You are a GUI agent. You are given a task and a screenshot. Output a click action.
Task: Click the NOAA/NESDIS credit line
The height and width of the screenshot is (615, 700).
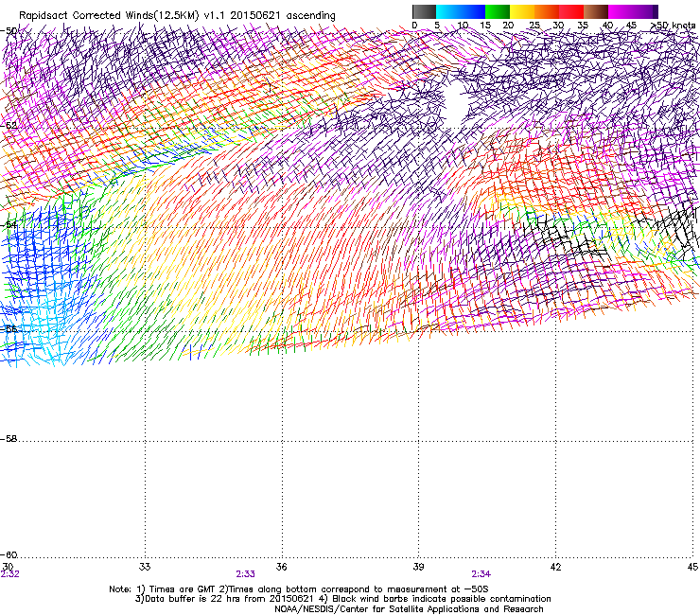(409, 609)
